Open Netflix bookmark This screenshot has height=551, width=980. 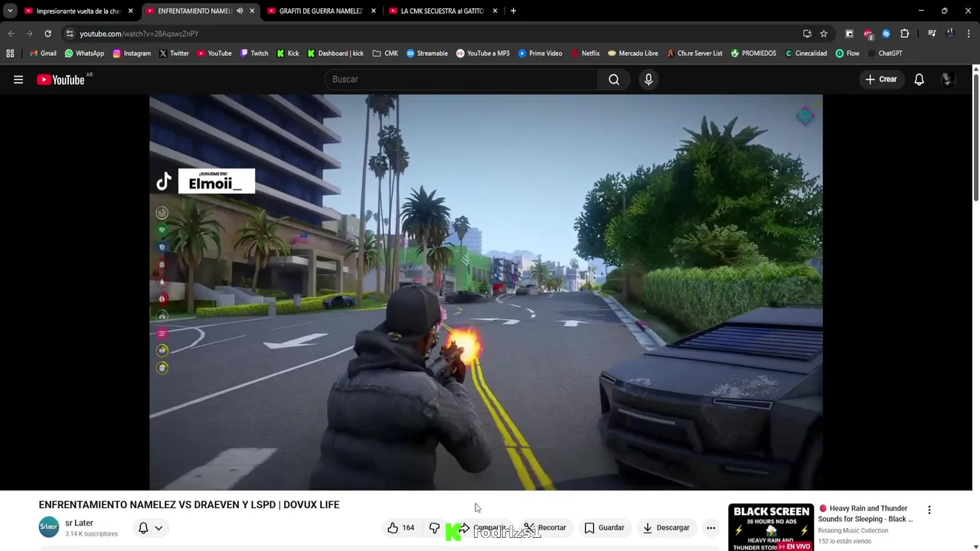pyautogui.click(x=585, y=54)
